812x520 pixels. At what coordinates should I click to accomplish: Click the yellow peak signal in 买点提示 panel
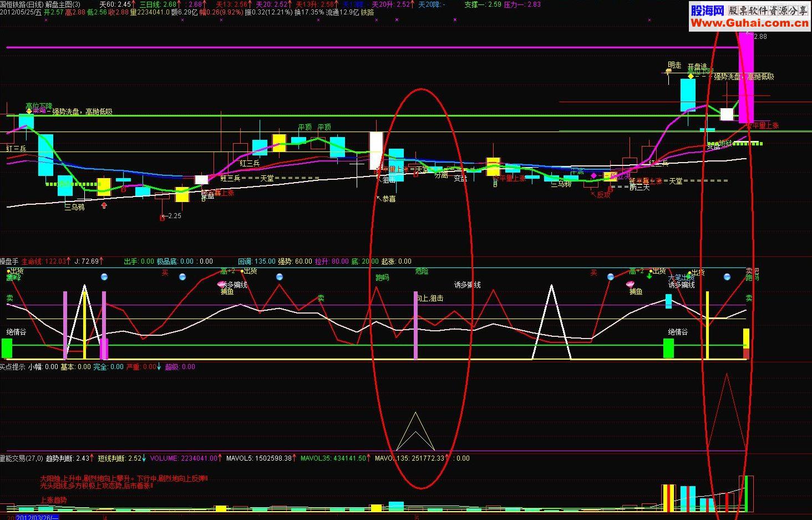(415, 431)
